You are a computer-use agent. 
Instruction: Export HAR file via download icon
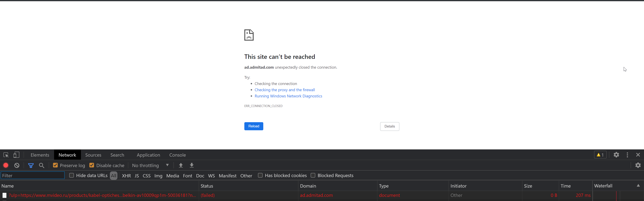(x=191, y=165)
